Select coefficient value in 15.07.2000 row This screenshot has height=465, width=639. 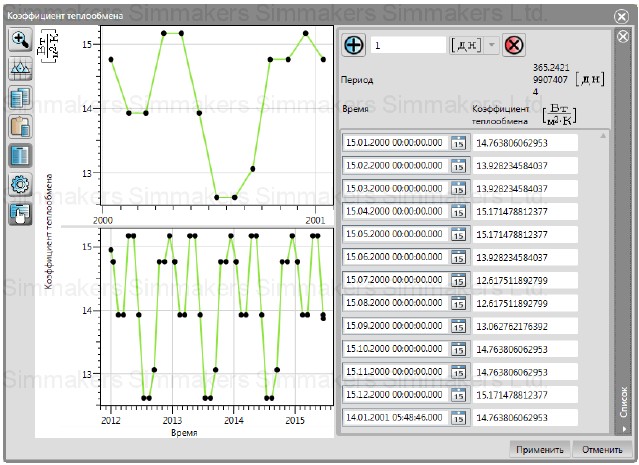pos(525,280)
